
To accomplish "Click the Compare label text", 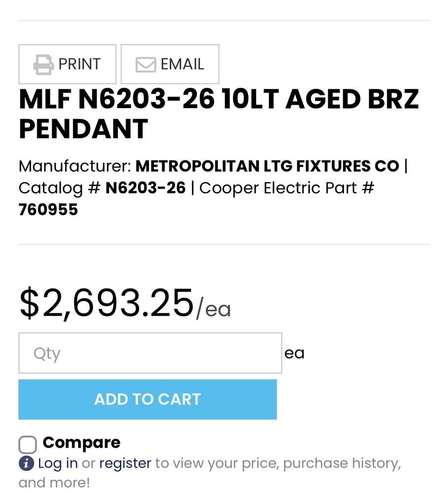I will coord(81,442).
